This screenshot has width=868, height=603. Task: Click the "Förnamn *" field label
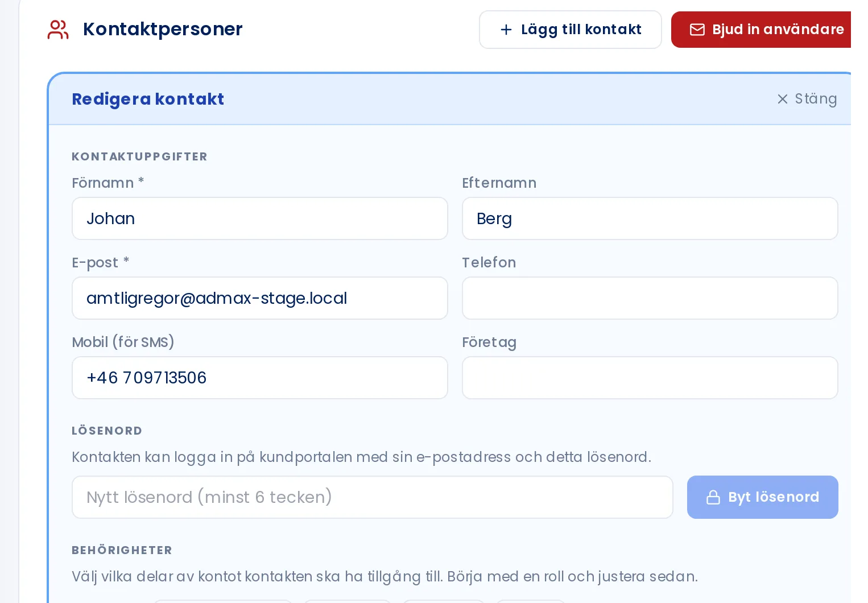coord(108,183)
